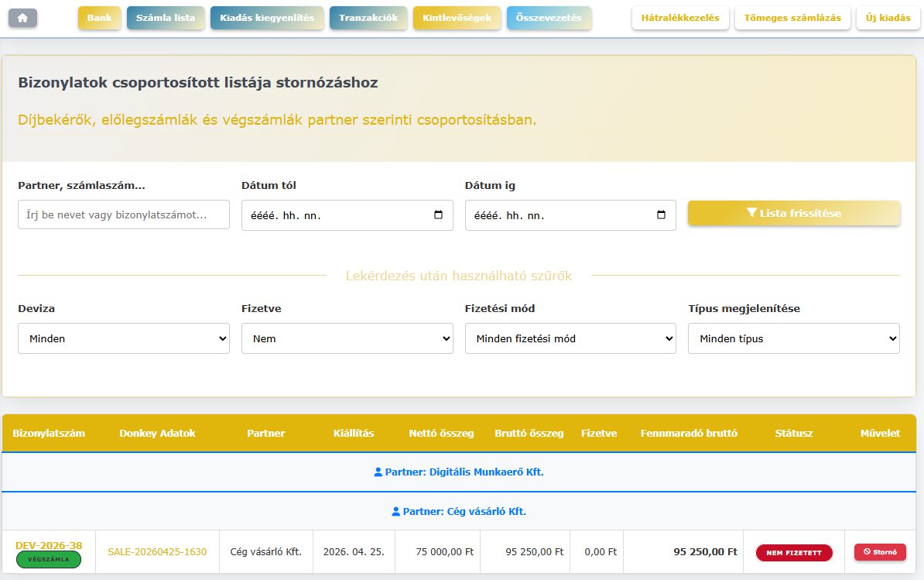The width and height of the screenshot is (924, 580).
Task: Open calendar picker in Dátum ig field
Action: [661, 215]
